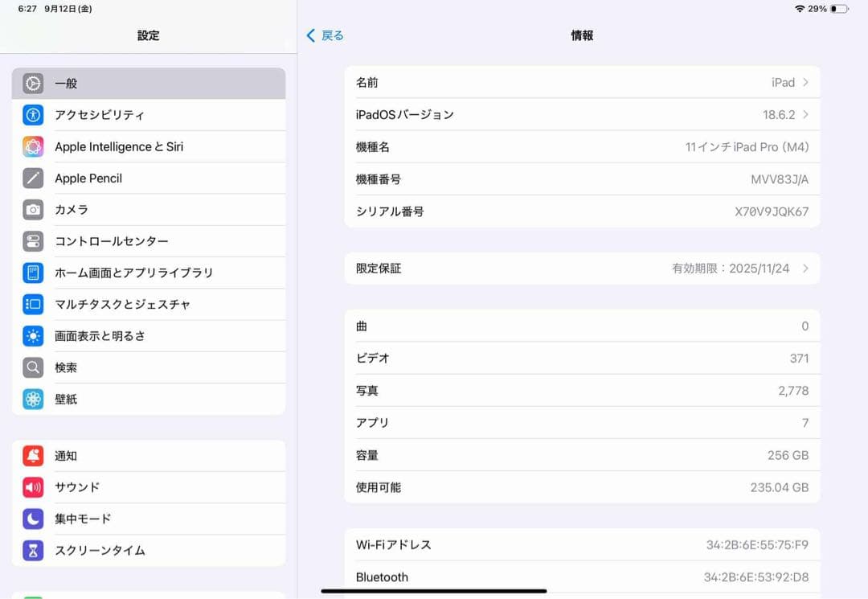Click the 壁紙 wallpaper icon
The width and height of the screenshot is (868, 599).
[x=32, y=399]
